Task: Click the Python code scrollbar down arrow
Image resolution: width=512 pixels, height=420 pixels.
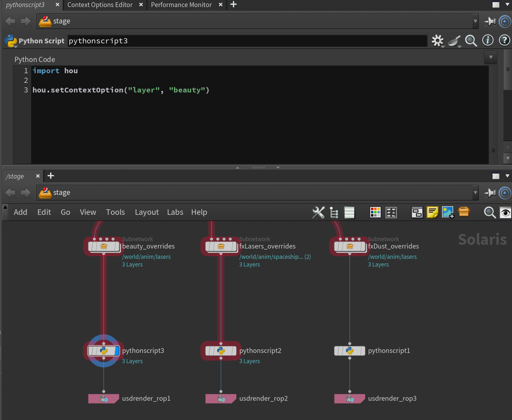Action: click(508, 158)
